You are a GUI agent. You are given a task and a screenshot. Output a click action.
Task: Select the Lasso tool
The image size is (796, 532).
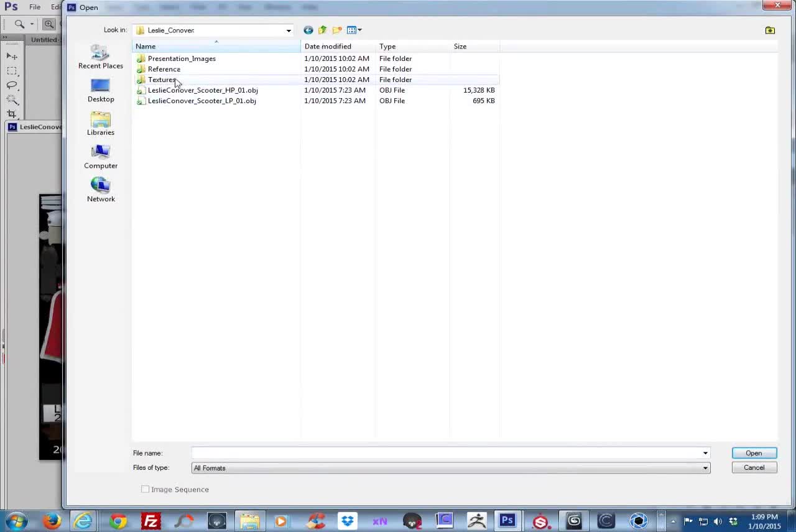tap(12, 85)
